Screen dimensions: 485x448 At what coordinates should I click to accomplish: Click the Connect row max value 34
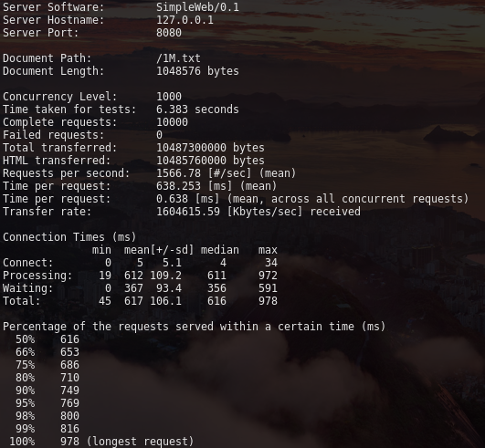pos(271,263)
